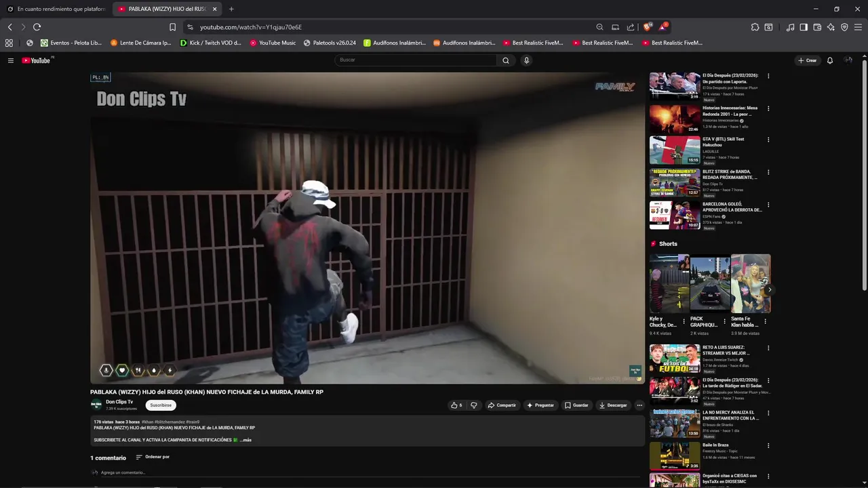This screenshot has height=488, width=868.
Task: Subscribe to Don Clips Tv with Suscribirse
Action: click(x=161, y=405)
